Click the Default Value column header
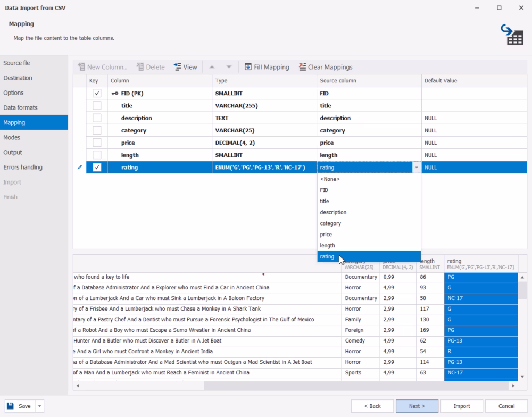The image size is (532, 417). 474,80
